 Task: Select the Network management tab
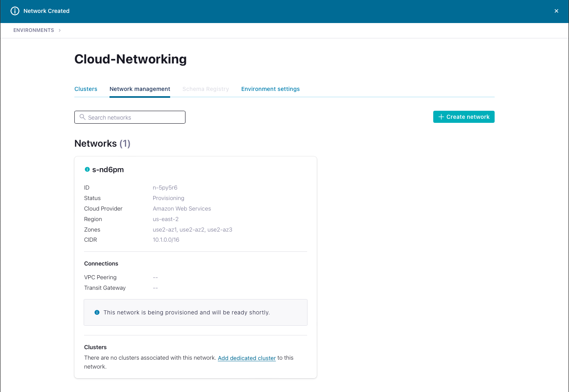click(140, 89)
